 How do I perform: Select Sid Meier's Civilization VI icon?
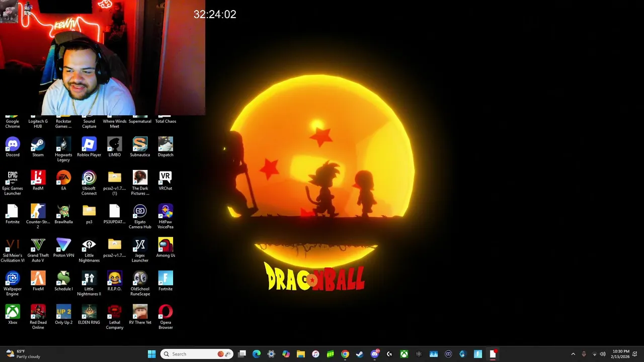pos(13,250)
